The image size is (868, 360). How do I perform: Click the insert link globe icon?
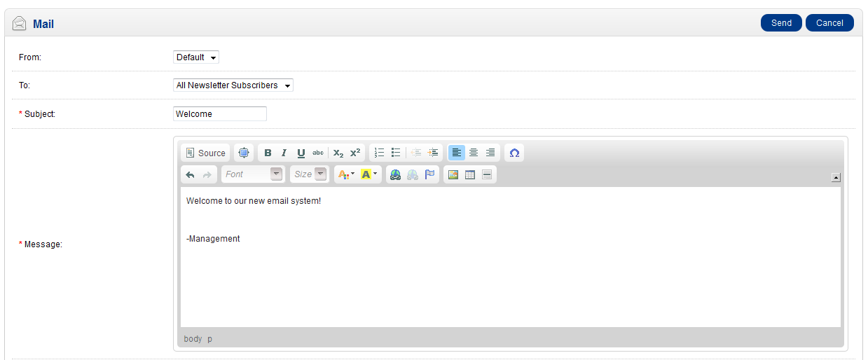395,174
